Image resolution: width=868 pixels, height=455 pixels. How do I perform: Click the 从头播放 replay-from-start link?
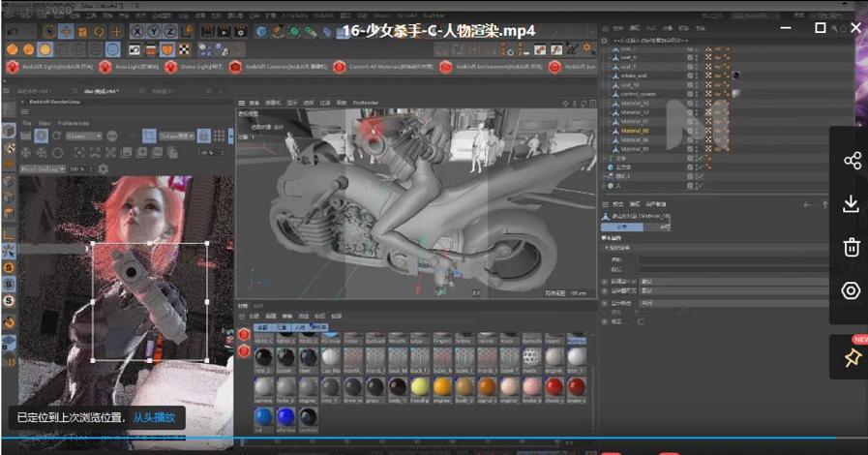tap(154, 417)
